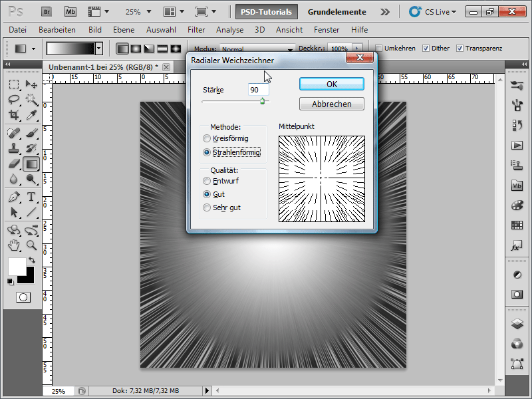
Task: Select the Clone Stamp tool
Action: (x=14, y=148)
